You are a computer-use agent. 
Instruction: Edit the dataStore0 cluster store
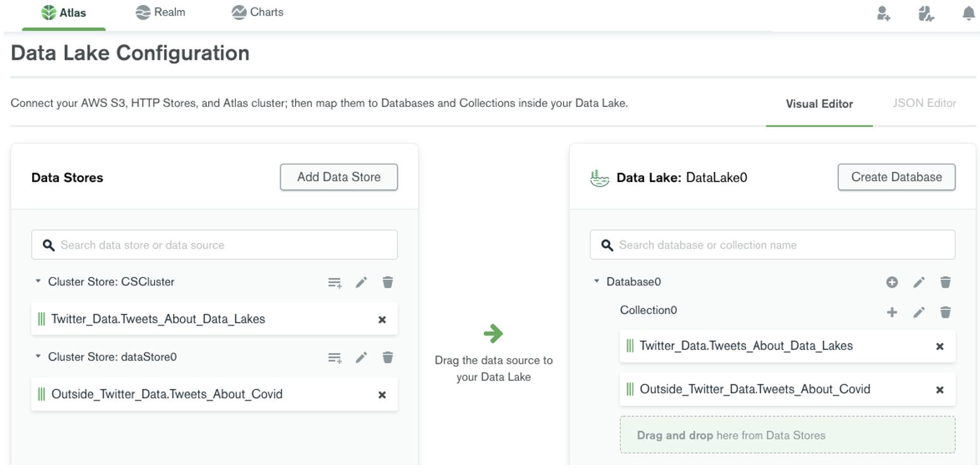361,357
